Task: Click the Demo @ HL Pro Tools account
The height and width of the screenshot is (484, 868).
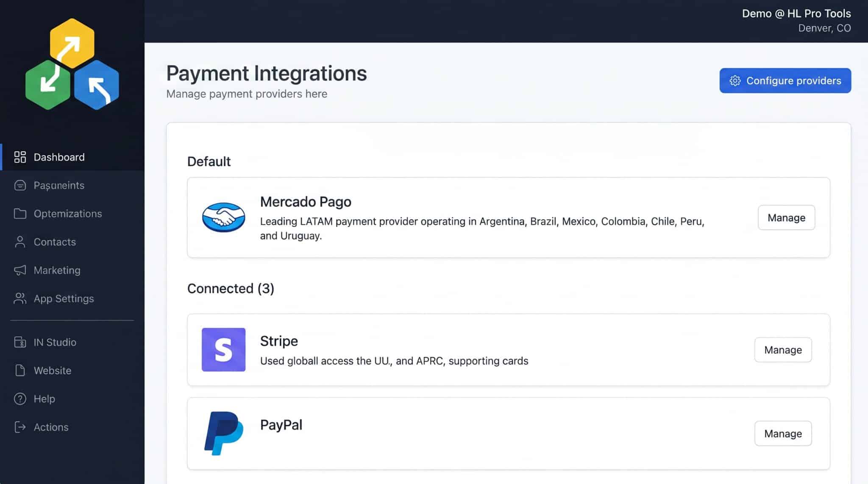Action: tap(796, 14)
